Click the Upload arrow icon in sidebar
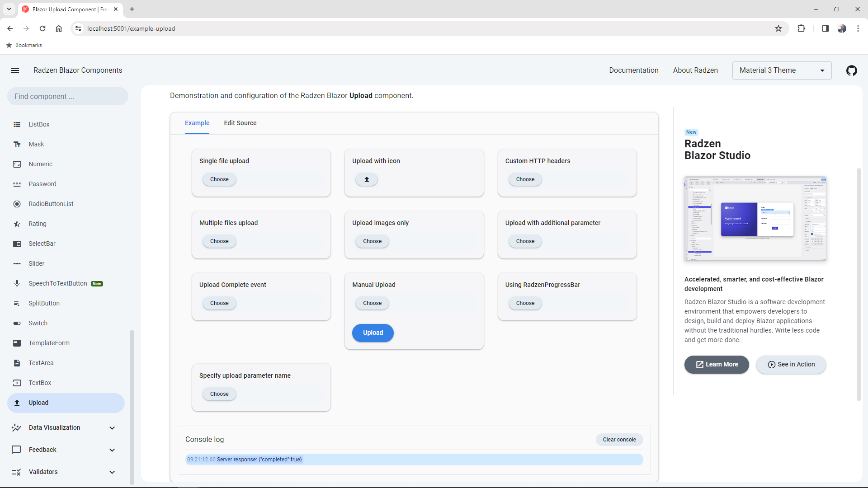 point(17,403)
